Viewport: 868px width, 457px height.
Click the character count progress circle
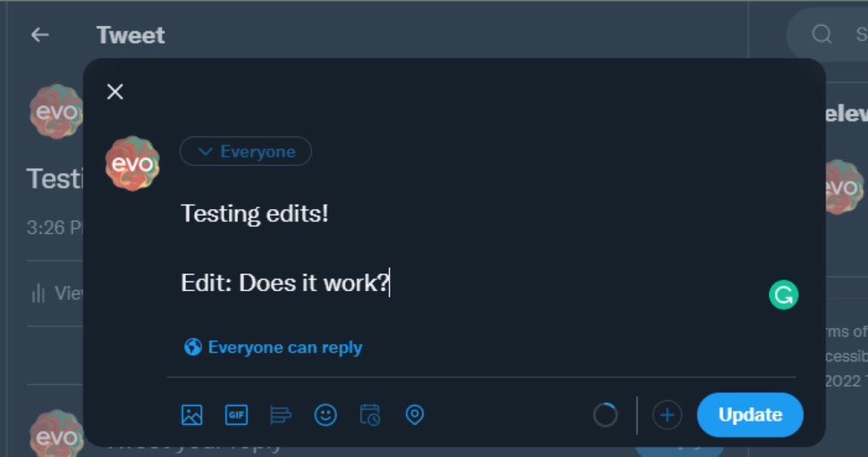(x=605, y=415)
